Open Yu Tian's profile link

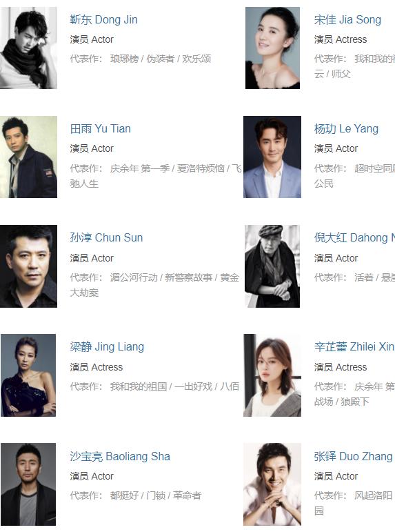[x=101, y=128]
